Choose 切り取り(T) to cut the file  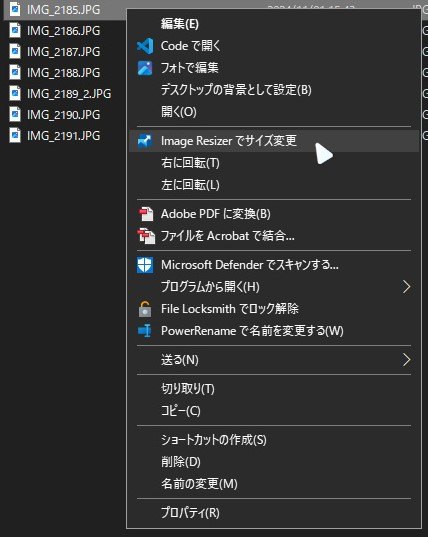274,389
